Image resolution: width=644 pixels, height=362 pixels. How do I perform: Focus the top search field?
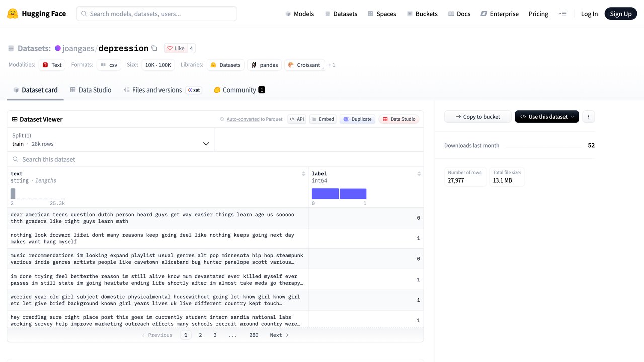coord(157,14)
